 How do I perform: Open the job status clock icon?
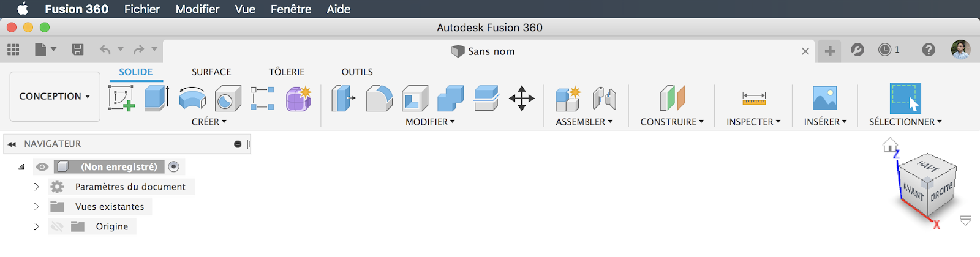(x=884, y=50)
